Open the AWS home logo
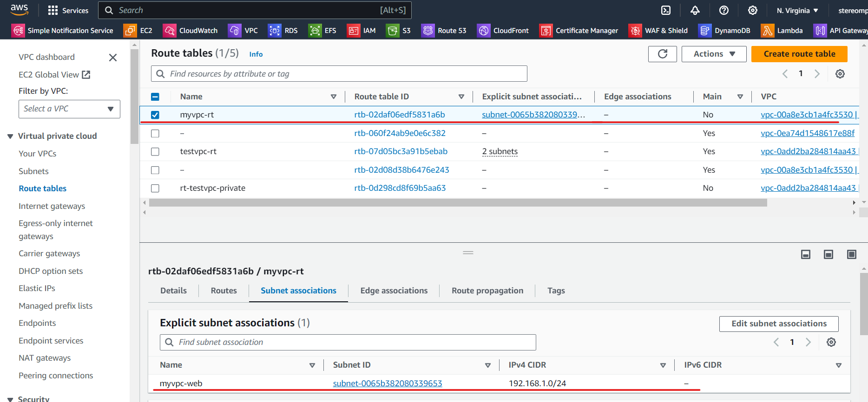868x402 pixels. 19,10
